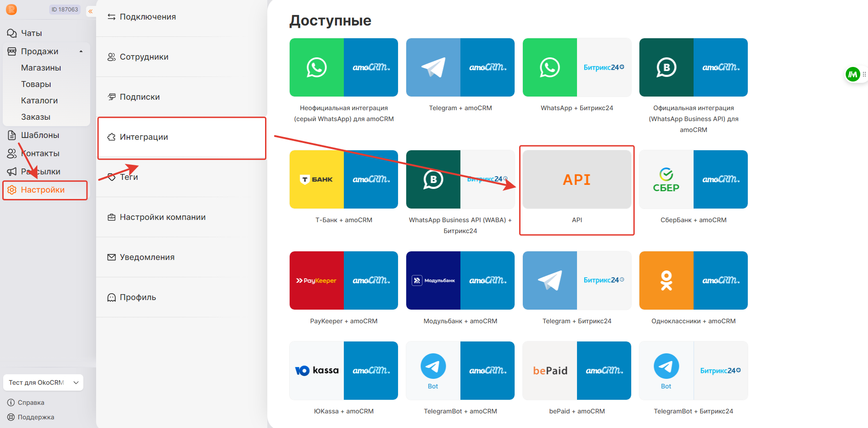
Task: Open bePaid + amoCRM integration card
Action: pos(577,371)
